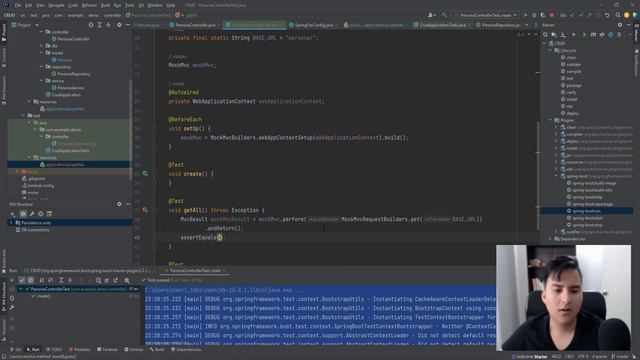640x360 pixels.
Task: Click the Debug bug icon in the main toolbar
Action: (x=534, y=15)
